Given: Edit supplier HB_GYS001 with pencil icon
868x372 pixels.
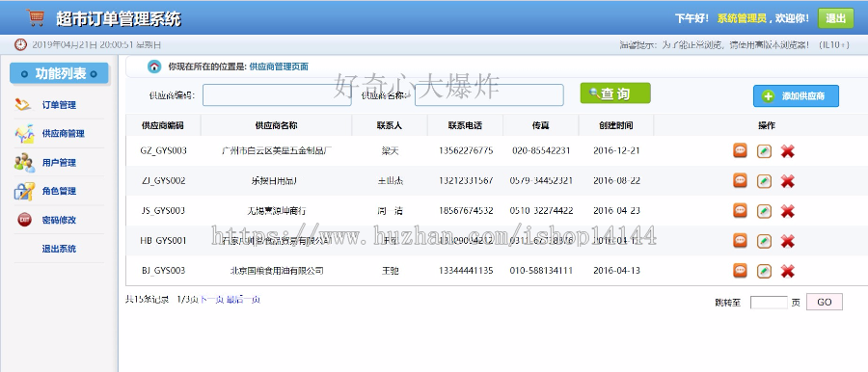Looking at the screenshot, I should point(764,241).
